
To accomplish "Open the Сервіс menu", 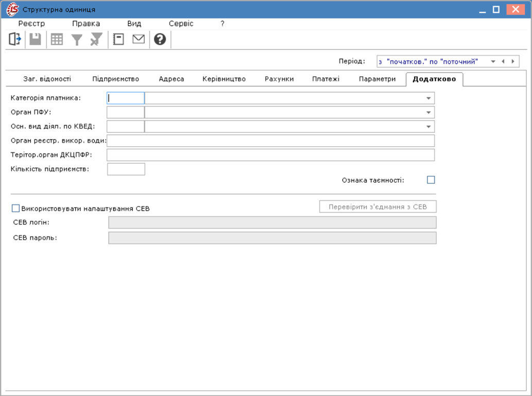I will coord(181,23).
